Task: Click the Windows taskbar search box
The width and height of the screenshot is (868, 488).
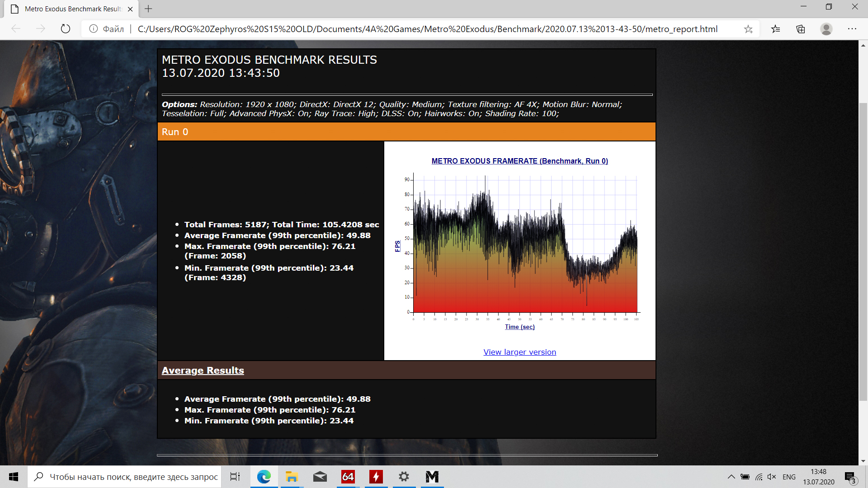Action: click(124, 477)
